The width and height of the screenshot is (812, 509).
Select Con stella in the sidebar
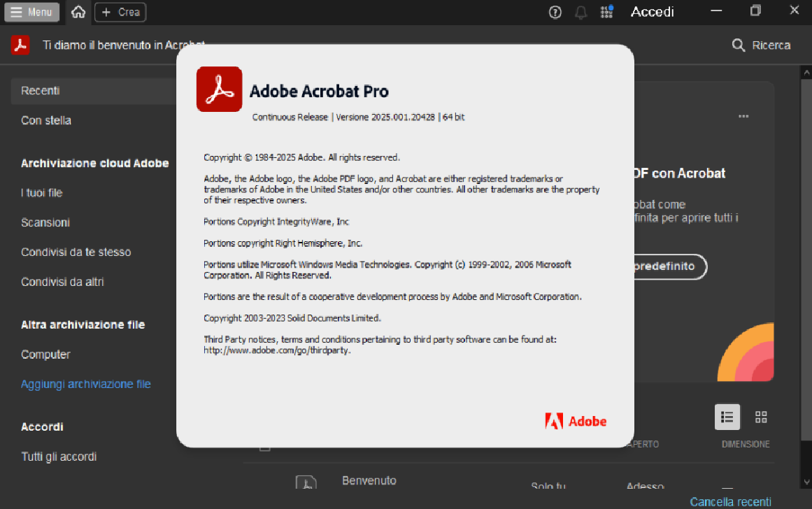(46, 120)
